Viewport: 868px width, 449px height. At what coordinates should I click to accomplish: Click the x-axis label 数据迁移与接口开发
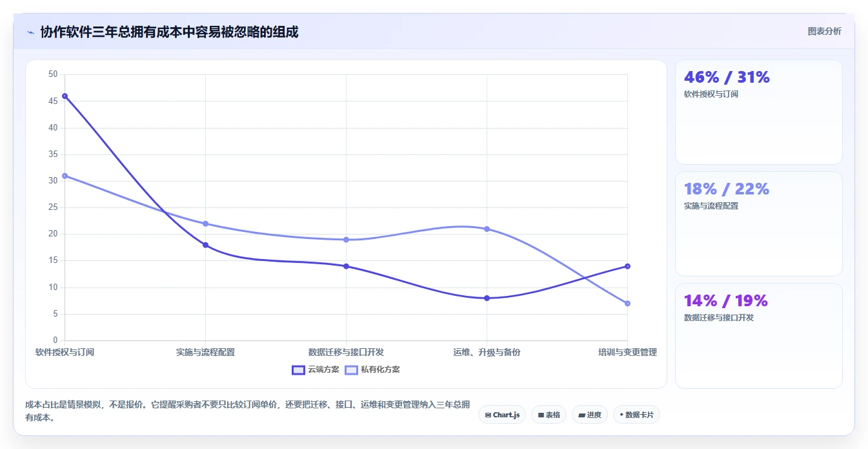point(346,352)
